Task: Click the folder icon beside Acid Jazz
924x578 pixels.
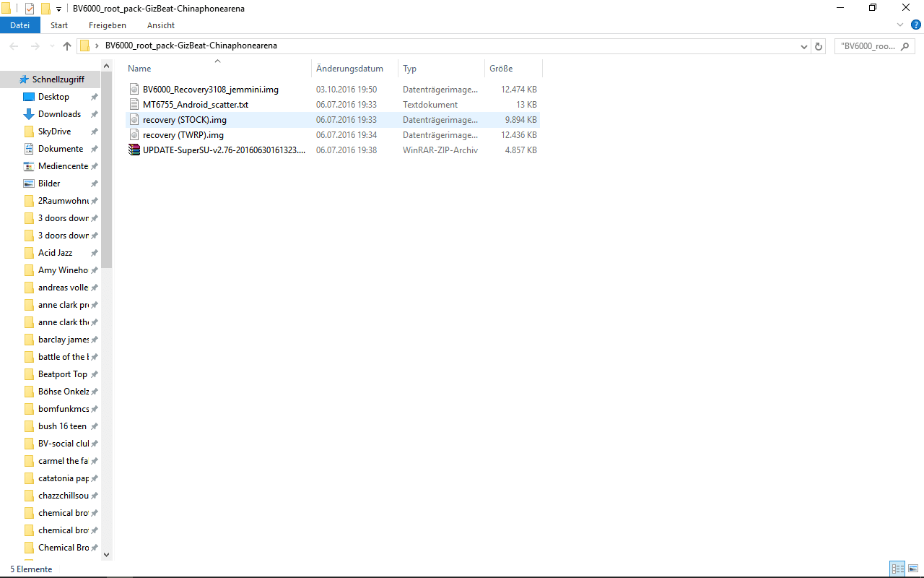Action: [x=29, y=253]
